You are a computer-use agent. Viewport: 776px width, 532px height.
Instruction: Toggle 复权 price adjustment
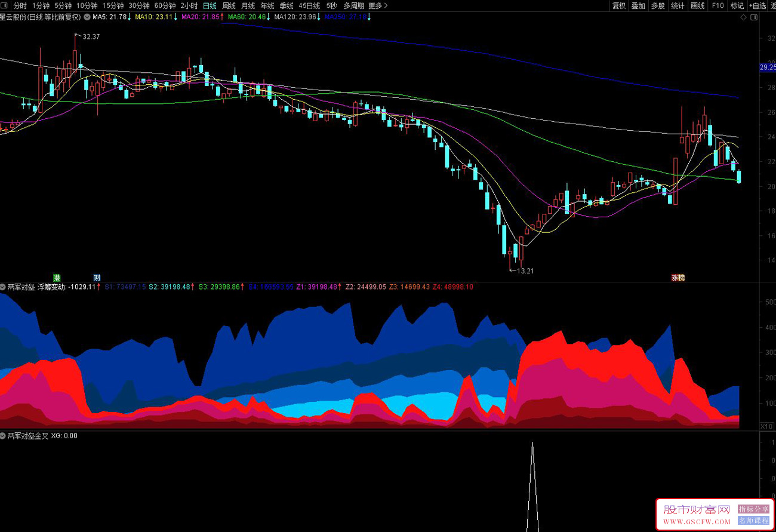(x=619, y=5)
